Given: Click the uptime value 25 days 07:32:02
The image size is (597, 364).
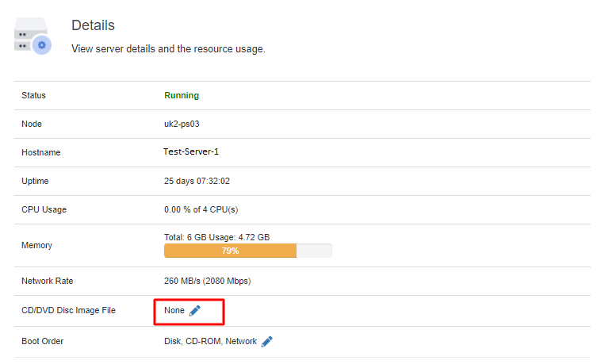Looking at the screenshot, I should click(197, 181).
